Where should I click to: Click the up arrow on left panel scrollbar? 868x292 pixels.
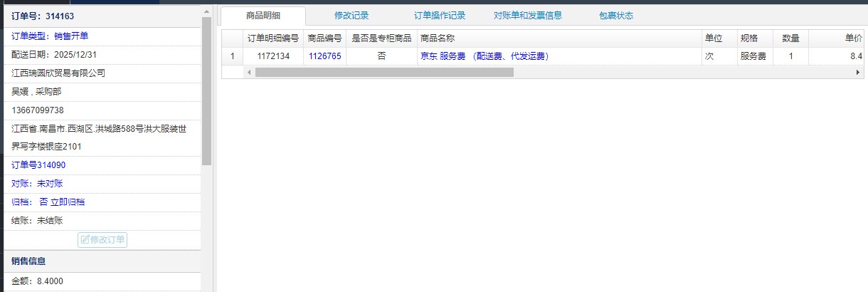206,11
